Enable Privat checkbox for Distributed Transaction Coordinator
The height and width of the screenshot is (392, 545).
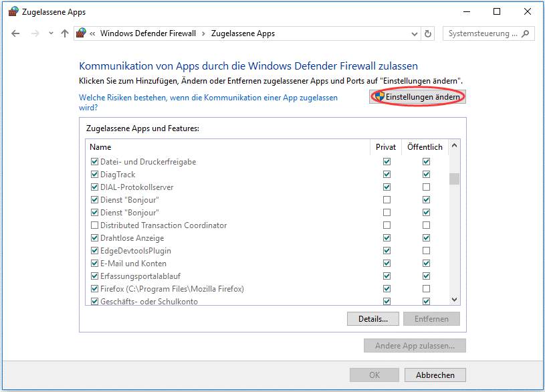click(x=387, y=225)
